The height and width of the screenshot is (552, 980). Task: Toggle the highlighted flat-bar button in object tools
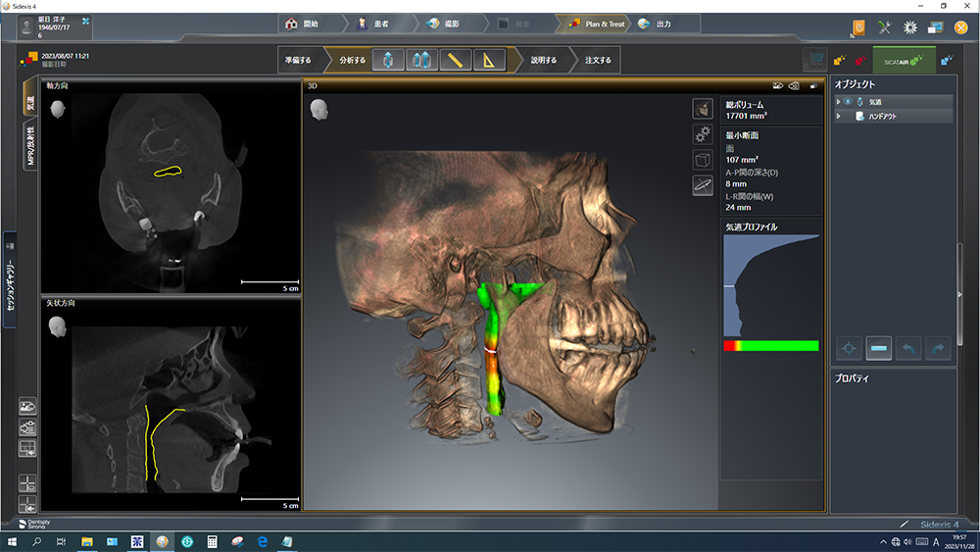879,348
